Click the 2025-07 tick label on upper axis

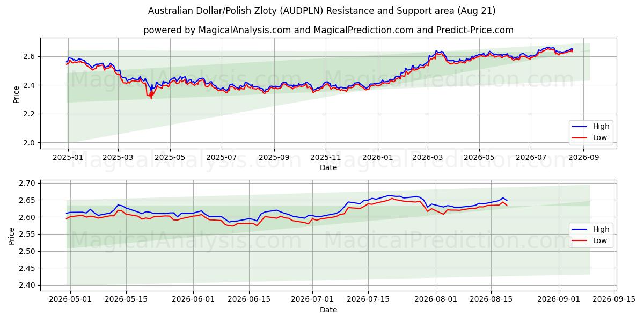[222, 158]
